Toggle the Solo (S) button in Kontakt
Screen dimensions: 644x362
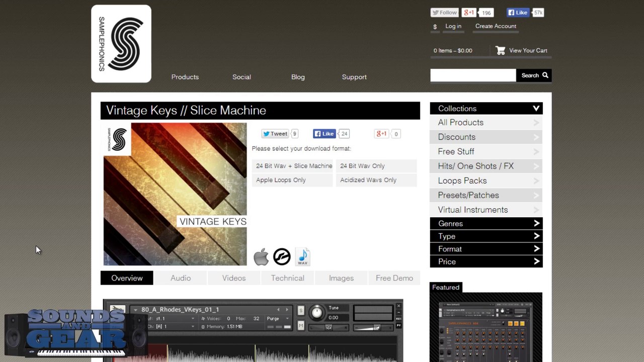click(x=301, y=310)
